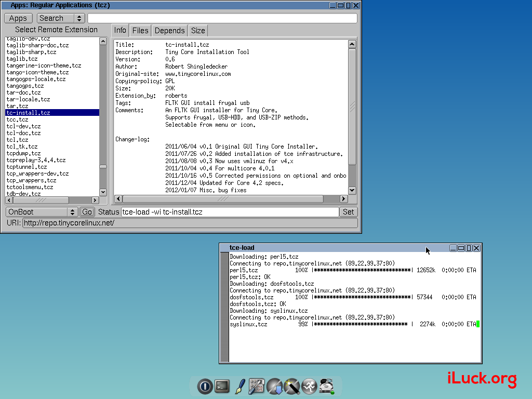Viewport: 532px width, 399px height.
Task: Select the highlighted tc-install.tcz entry
Action: coord(52,113)
